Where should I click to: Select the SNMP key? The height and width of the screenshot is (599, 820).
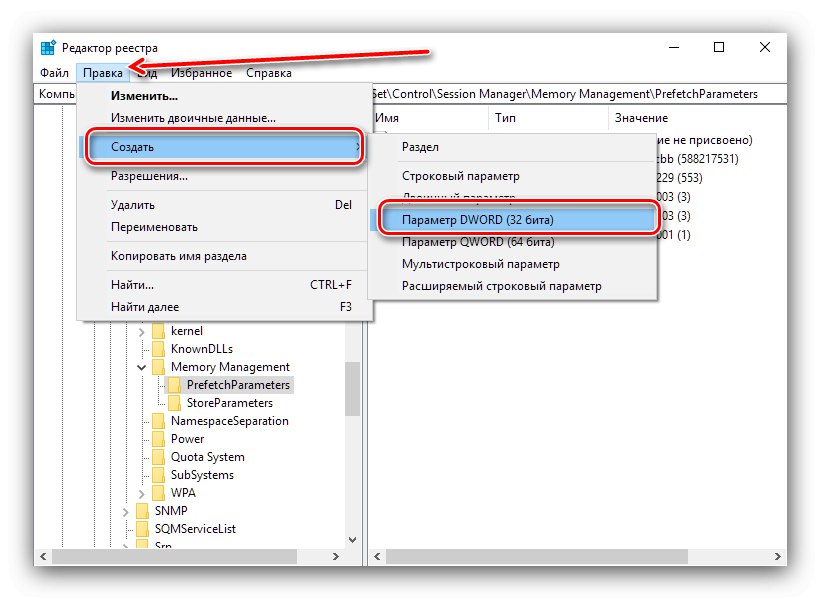pos(170,511)
